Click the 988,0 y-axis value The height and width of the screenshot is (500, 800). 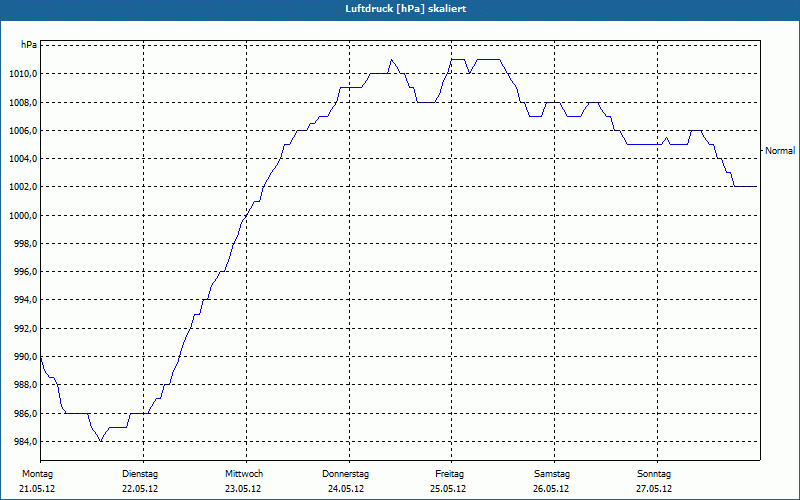coord(25,384)
